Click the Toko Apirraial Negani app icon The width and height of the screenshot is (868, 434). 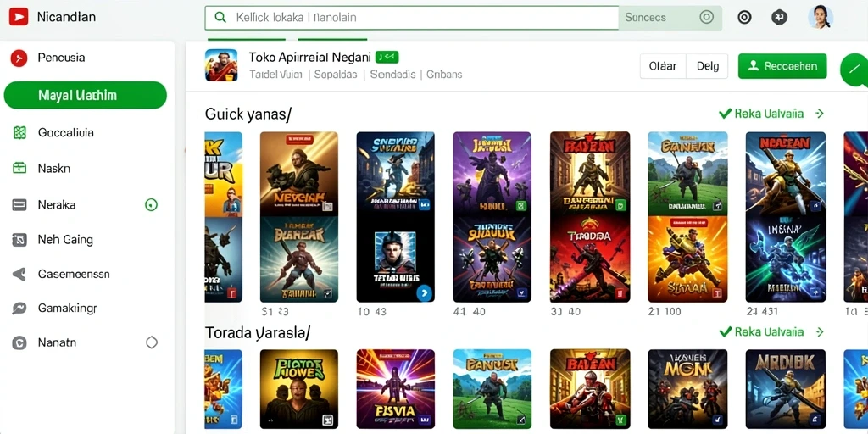point(221,65)
